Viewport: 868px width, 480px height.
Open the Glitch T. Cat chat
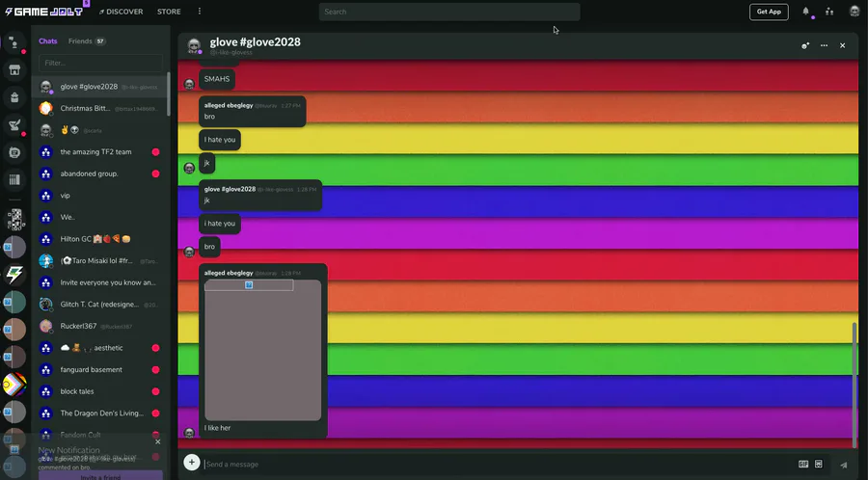99,305
